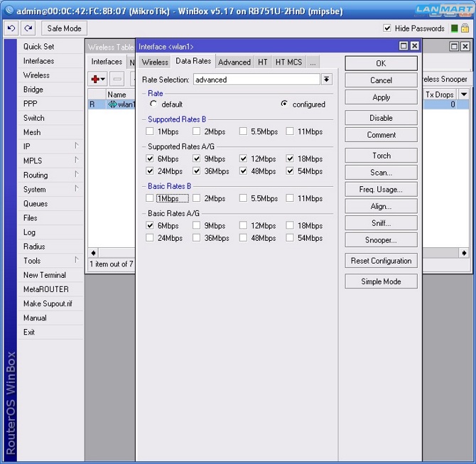This screenshot has width=476, height=464.
Task: Open the HT tab
Action: tap(263, 63)
